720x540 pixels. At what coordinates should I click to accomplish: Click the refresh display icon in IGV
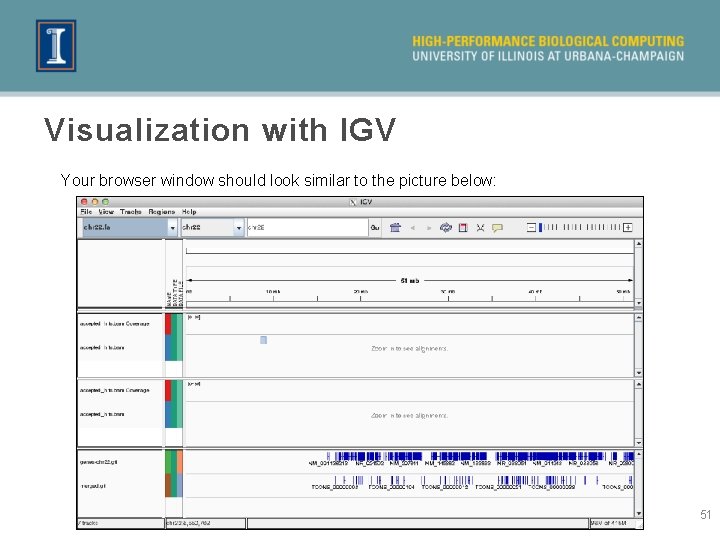[x=446, y=227]
